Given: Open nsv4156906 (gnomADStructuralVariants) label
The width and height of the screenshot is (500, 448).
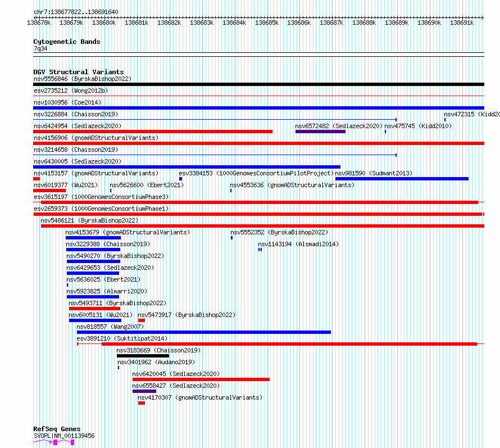Looking at the screenshot, I should pyautogui.click(x=96, y=138).
